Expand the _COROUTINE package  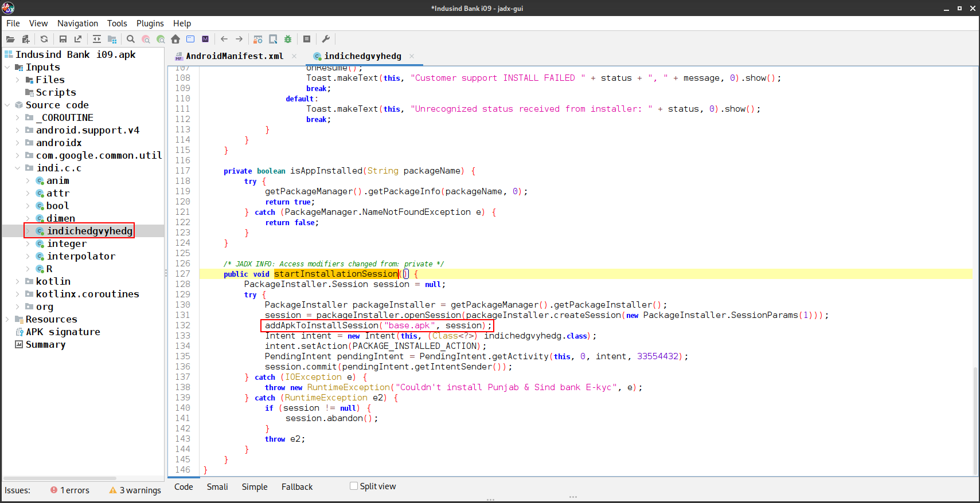pyautogui.click(x=18, y=117)
